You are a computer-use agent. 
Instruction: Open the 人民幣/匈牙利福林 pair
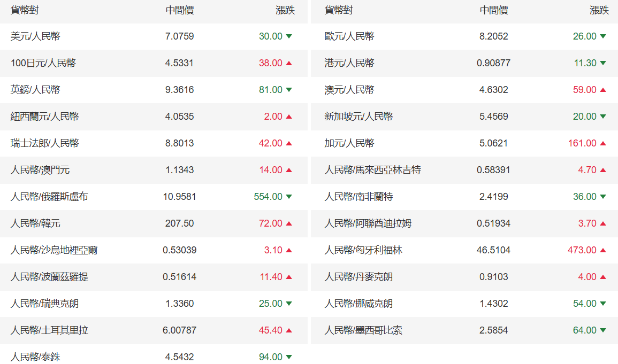363,250
